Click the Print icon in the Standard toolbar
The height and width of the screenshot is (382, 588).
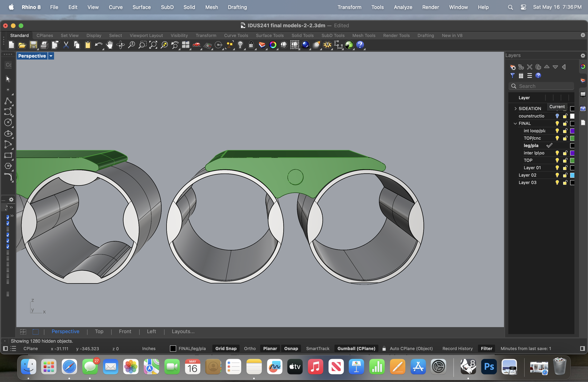click(44, 45)
